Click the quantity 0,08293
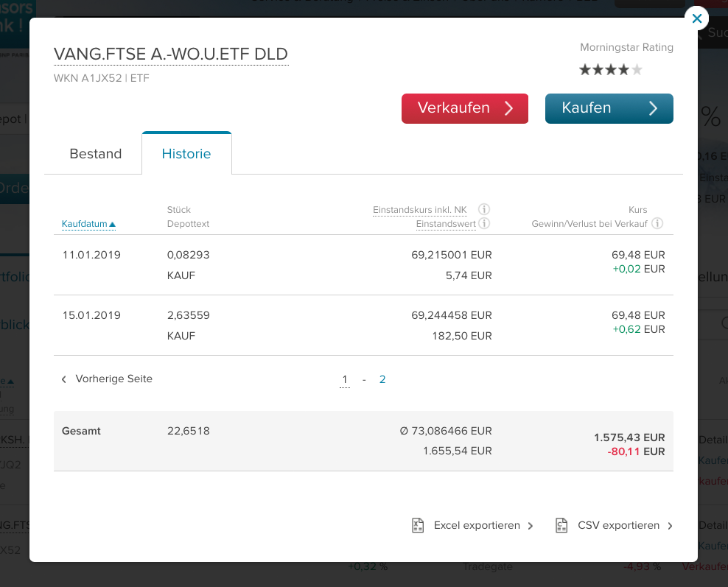The width and height of the screenshot is (728, 587). 189,255
